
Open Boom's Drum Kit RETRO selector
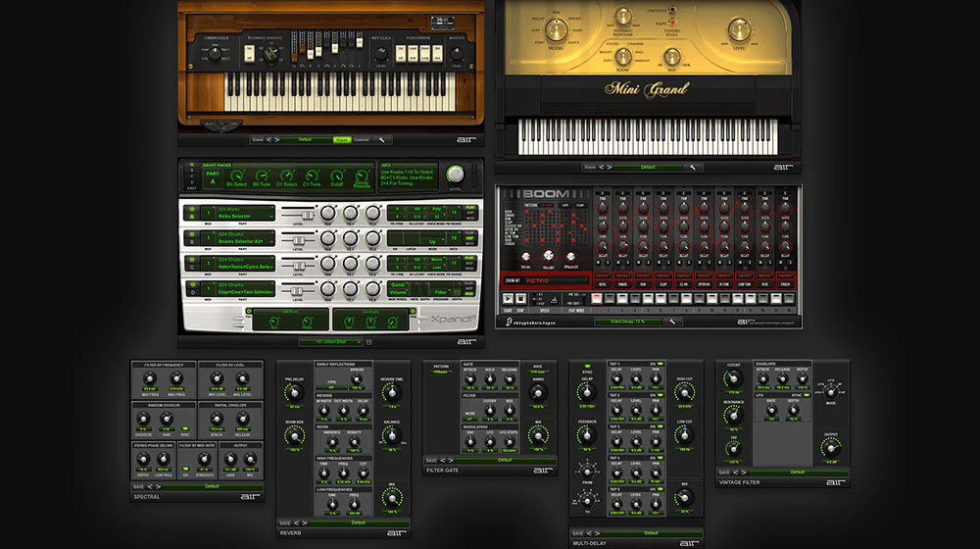[x=555, y=280]
